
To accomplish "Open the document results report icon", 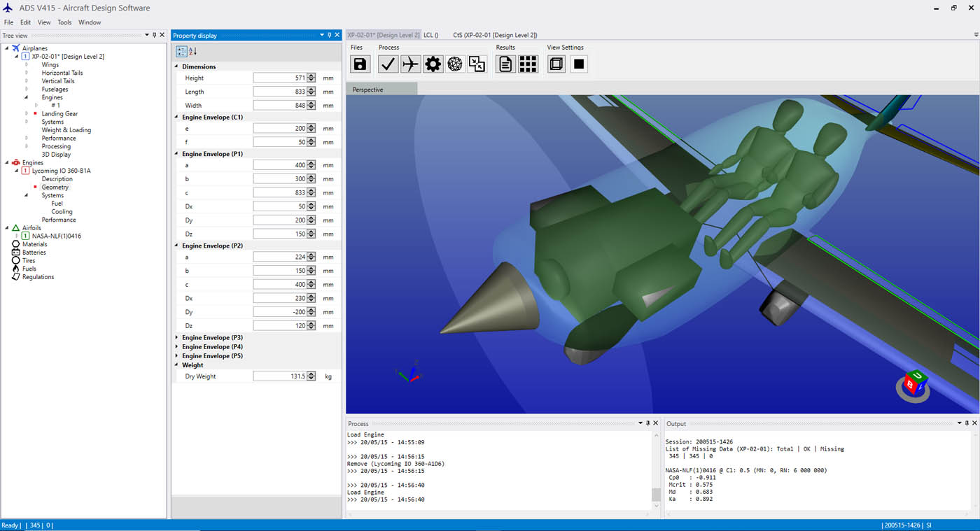I will click(x=505, y=64).
